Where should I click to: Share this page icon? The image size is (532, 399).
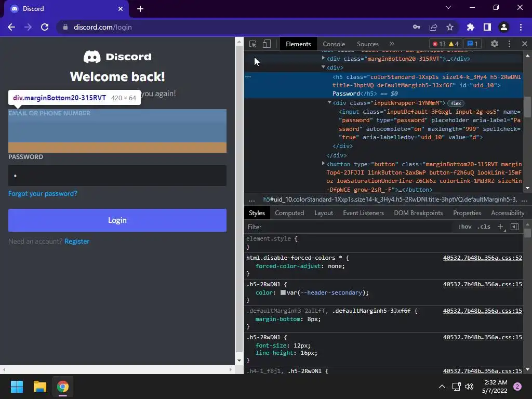[433, 27]
